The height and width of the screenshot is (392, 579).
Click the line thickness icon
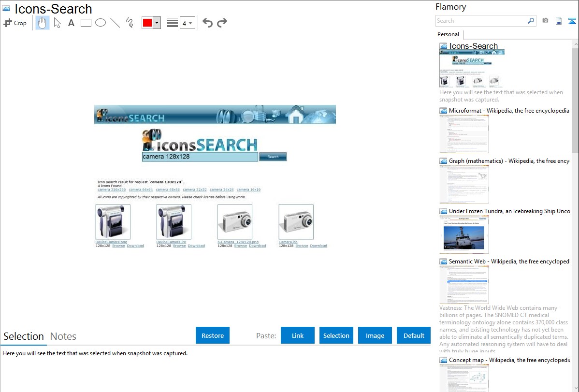click(x=172, y=23)
